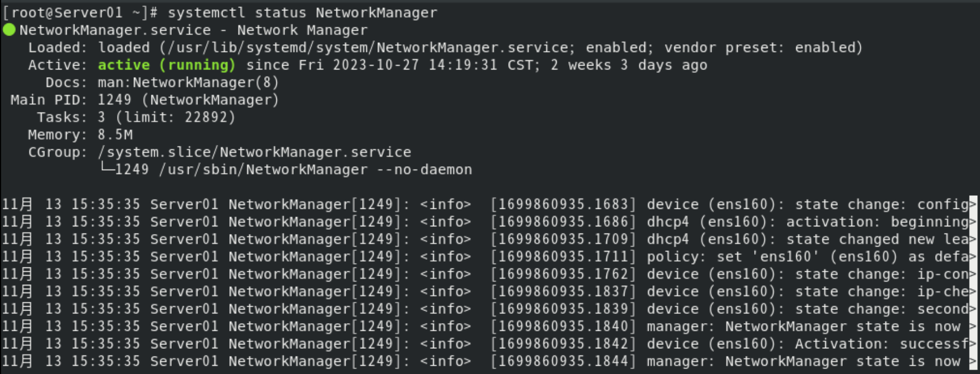Click the green status dot beside NetworkManager.service
The height and width of the screenshot is (374, 980).
point(9,30)
